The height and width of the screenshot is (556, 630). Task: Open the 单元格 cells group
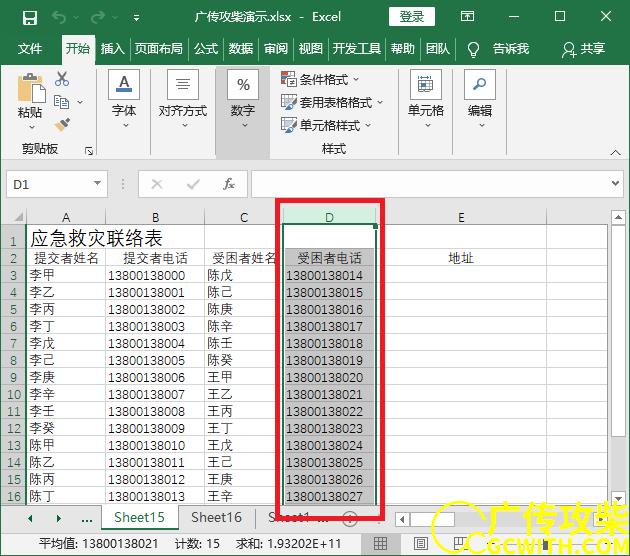pos(425,99)
